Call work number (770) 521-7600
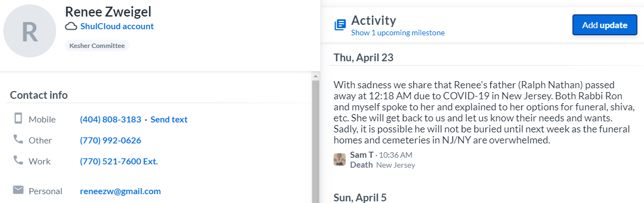This screenshot has width=644, height=203. [119, 162]
